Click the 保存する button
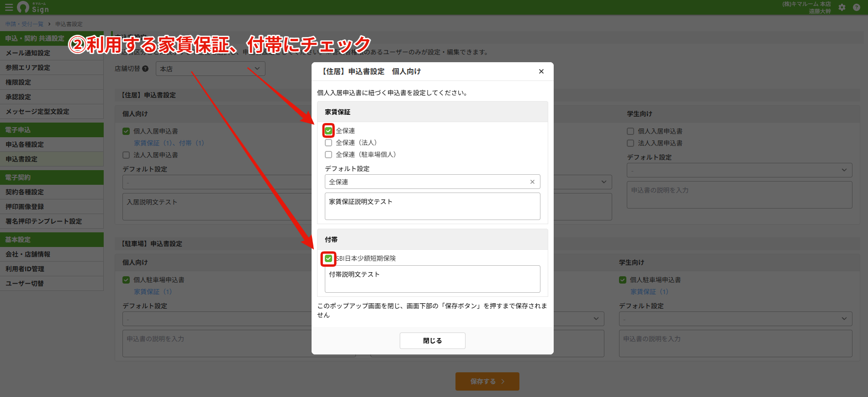This screenshot has height=397, width=868. (487, 381)
